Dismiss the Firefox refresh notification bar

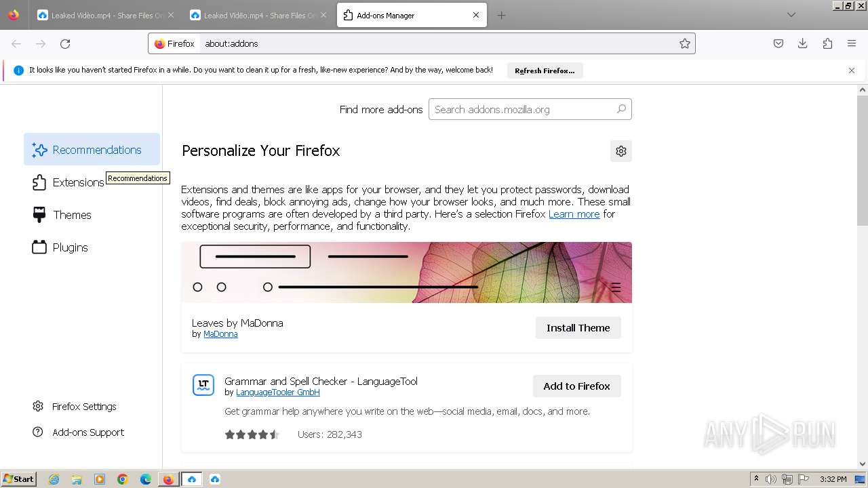coord(852,70)
